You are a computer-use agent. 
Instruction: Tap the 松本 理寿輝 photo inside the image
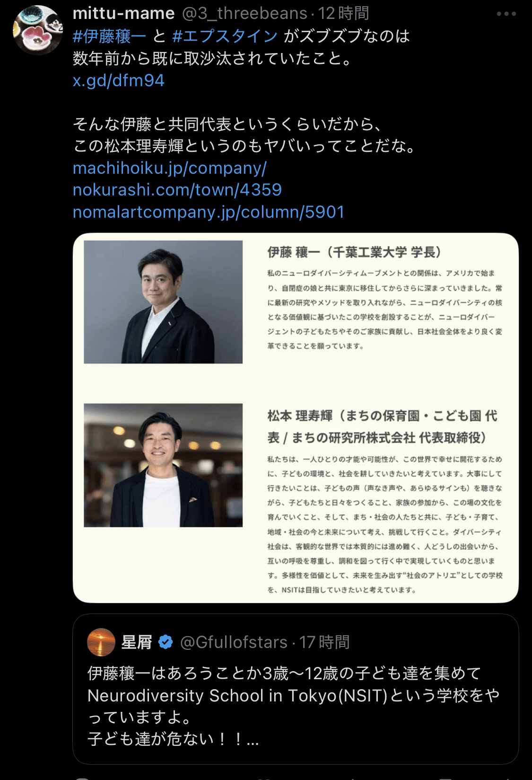[163, 465]
